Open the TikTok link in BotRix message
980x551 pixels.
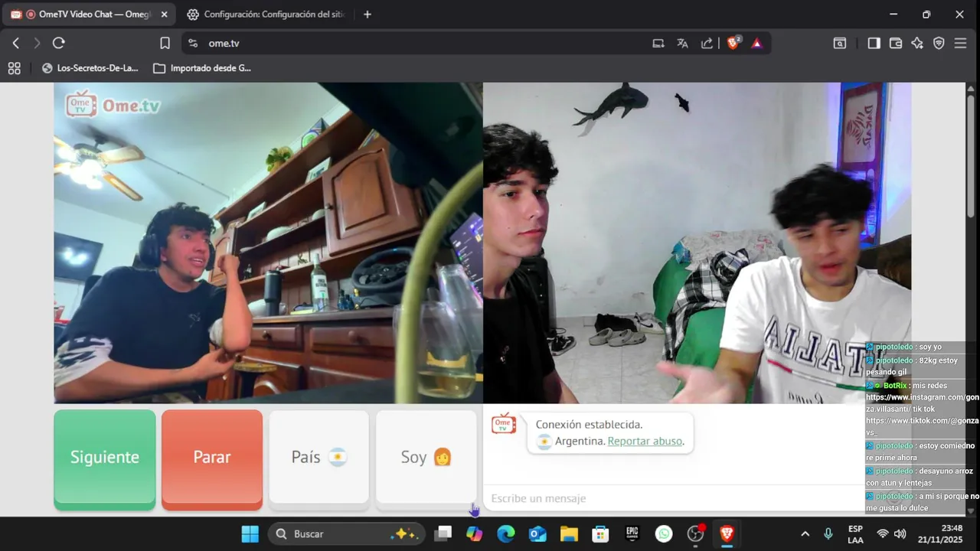[923, 426]
